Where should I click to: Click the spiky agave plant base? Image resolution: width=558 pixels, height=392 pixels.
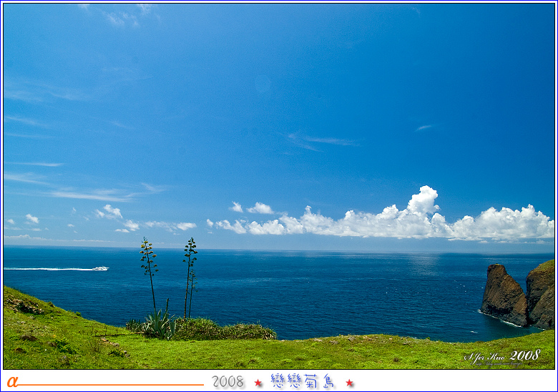[159, 325]
